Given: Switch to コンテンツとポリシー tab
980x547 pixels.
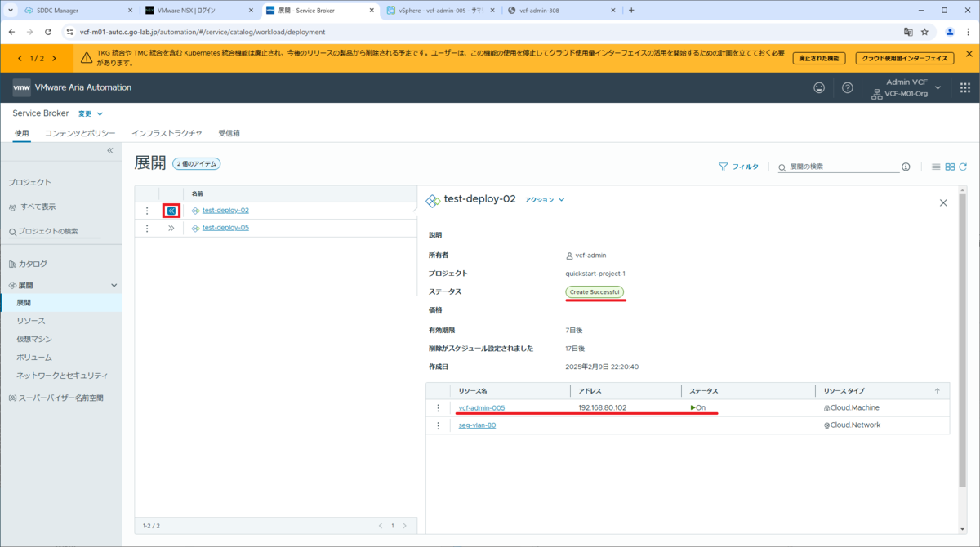Looking at the screenshot, I should click(80, 133).
